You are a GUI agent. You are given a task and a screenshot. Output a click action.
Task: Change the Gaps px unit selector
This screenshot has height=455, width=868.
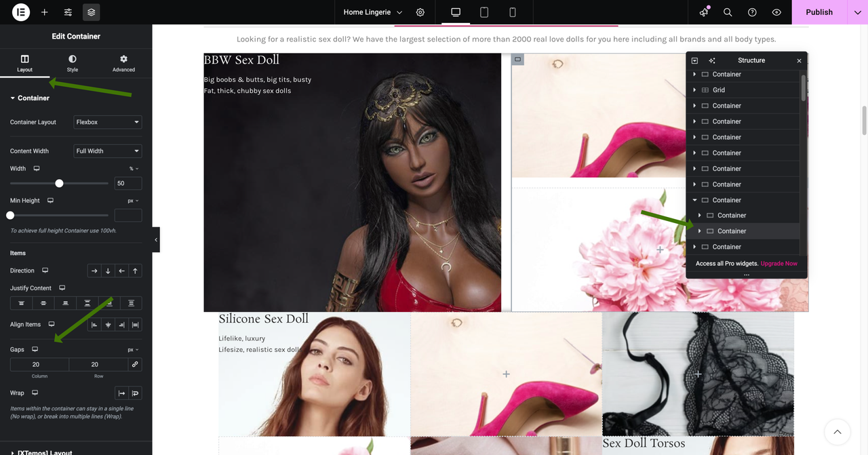(133, 350)
